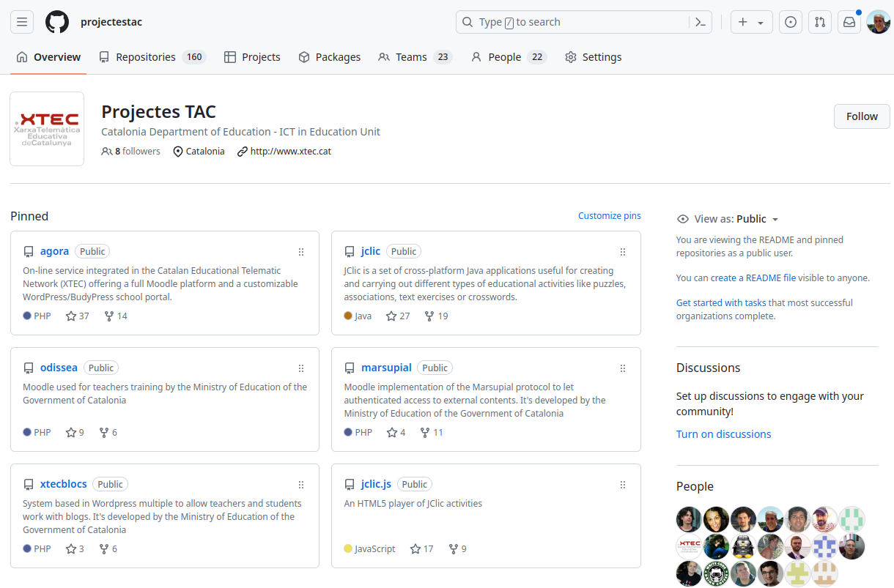Image resolution: width=894 pixels, height=588 pixels.
Task: Click the first avatar in People section
Action: [689, 519]
